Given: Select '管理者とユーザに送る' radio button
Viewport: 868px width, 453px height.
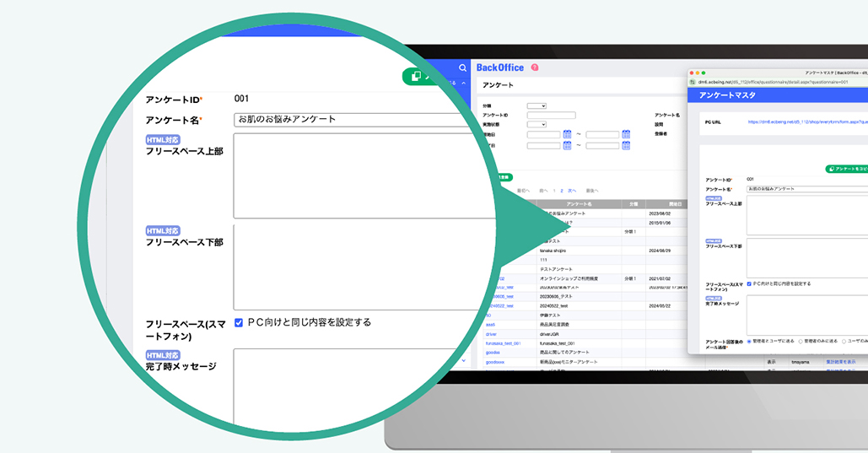Looking at the screenshot, I should pyautogui.click(x=749, y=342).
